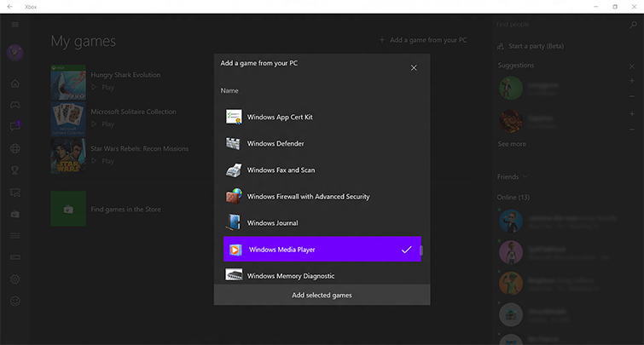Click the back arrow in the title bar
The height and width of the screenshot is (345, 644).
10,7
